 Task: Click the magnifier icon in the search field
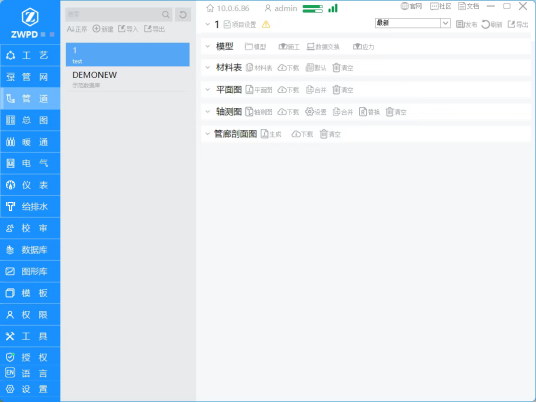[x=166, y=15]
